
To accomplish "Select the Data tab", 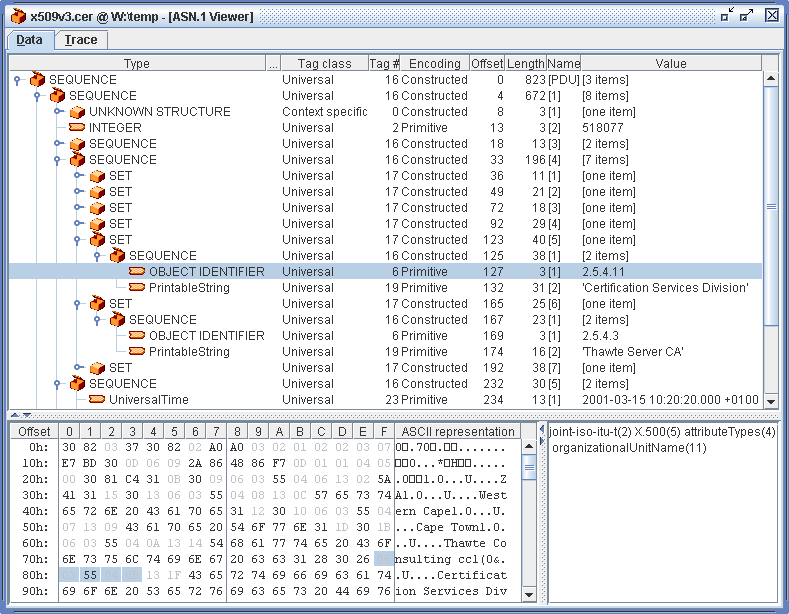I will (x=29, y=40).
